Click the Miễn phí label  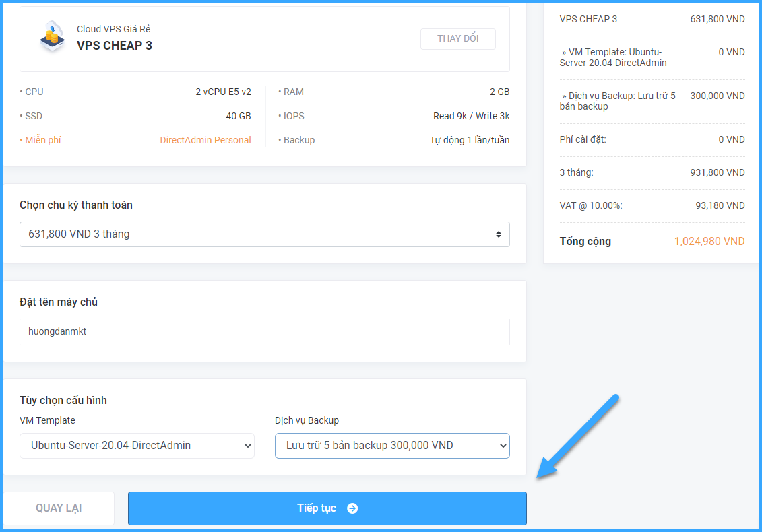[42, 141]
